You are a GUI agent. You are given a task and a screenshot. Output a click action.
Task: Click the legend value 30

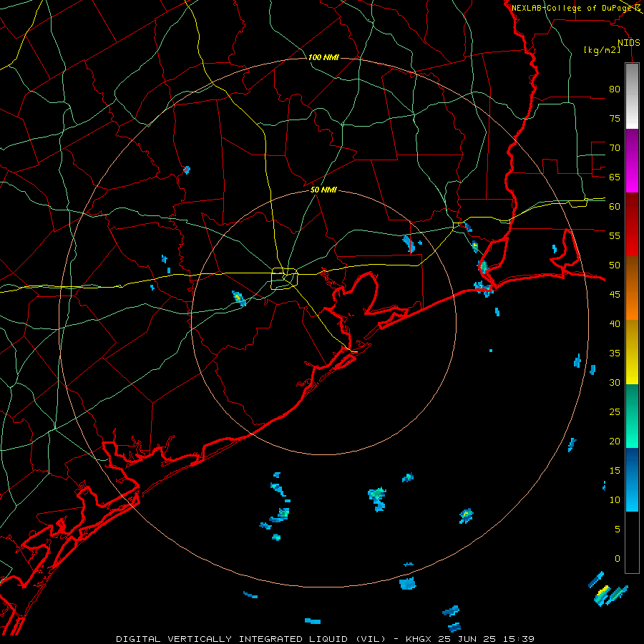(615, 382)
